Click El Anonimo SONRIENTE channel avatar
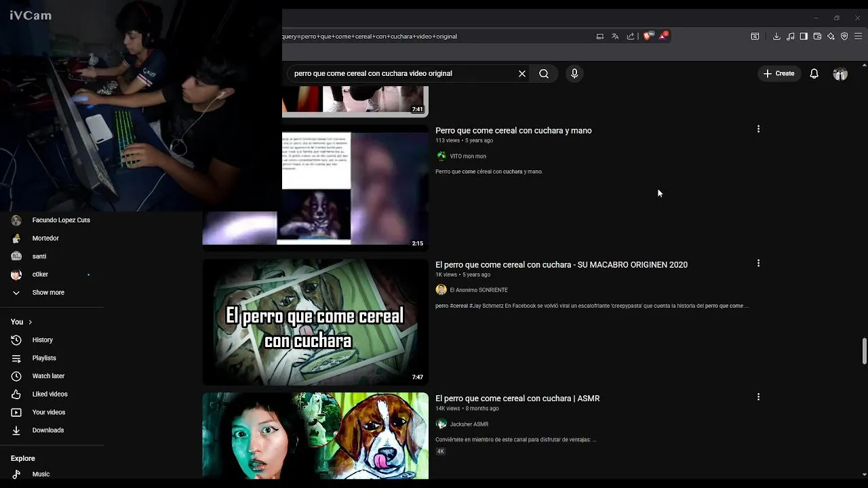This screenshot has width=868, height=488. pos(441,290)
